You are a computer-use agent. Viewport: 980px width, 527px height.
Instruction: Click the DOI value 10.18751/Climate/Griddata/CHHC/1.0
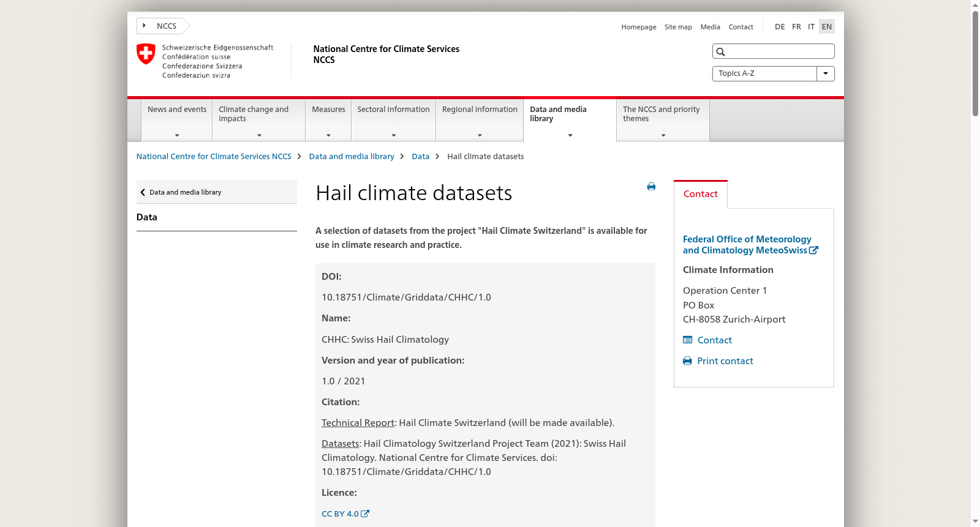click(x=406, y=297)
